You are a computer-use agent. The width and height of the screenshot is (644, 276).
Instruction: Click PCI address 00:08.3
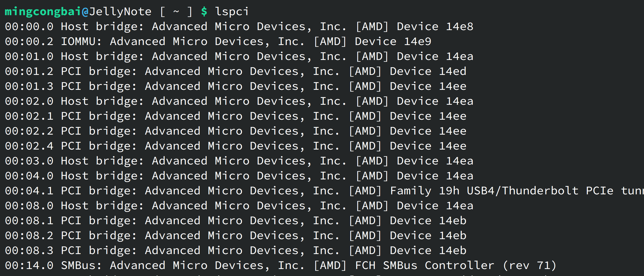(29, 251)
